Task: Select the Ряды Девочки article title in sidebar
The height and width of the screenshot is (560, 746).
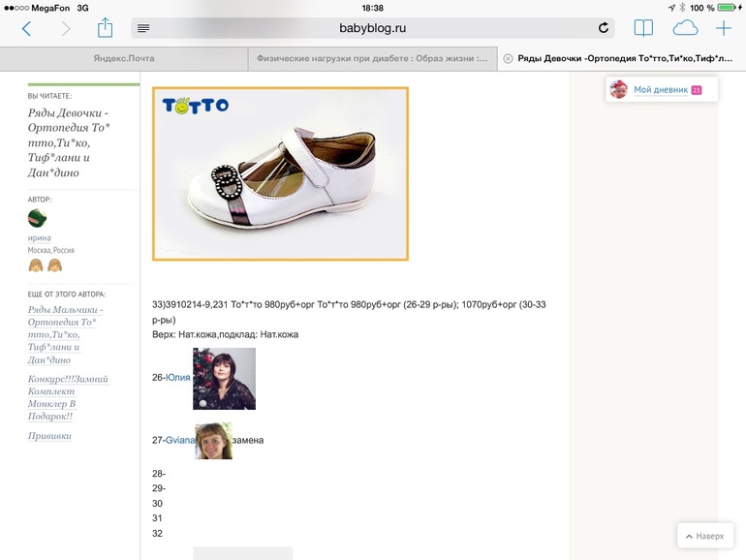Action: tap(69, 142)
